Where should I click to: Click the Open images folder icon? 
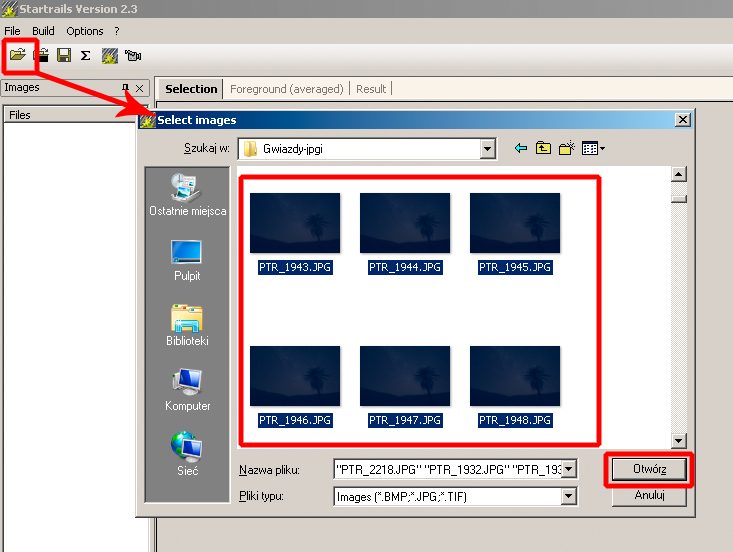(18, 56)
